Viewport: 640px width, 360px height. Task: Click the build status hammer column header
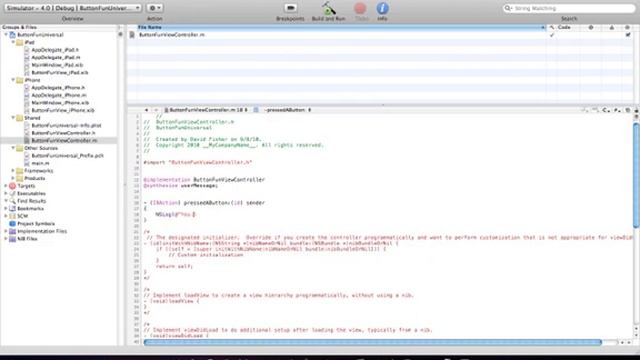pyautogui.click(x=552, y=27)
